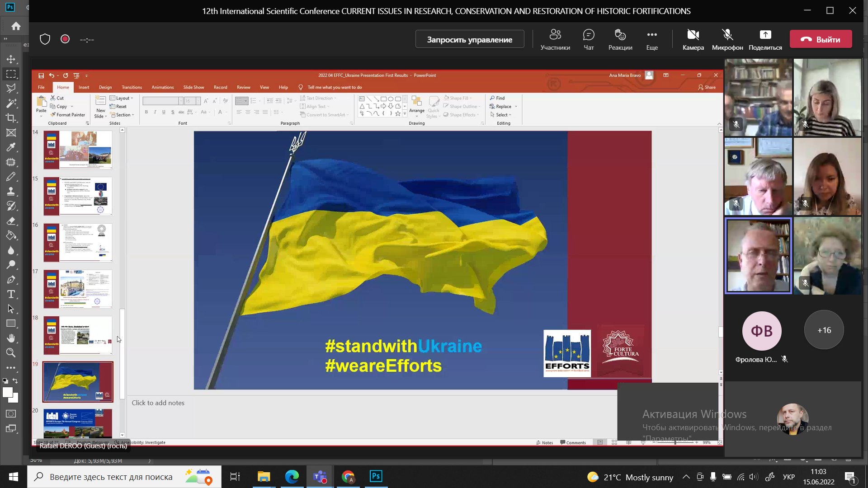Select the Crop tool in Photoshop toolbar

click(x=11, y=118)
